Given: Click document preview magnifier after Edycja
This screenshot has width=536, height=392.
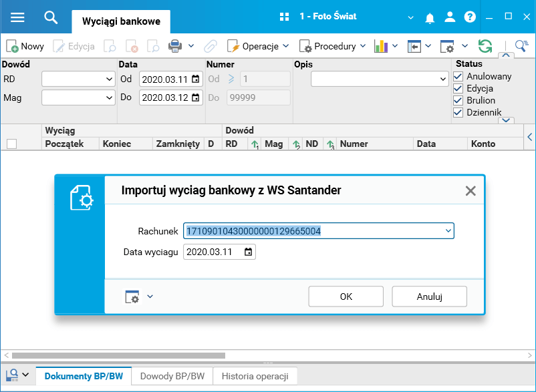Looking at the screenshot, I should 110,46.
